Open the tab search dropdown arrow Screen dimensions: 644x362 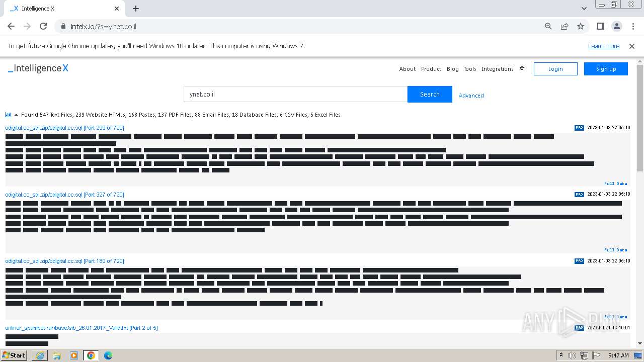[584, 9]
